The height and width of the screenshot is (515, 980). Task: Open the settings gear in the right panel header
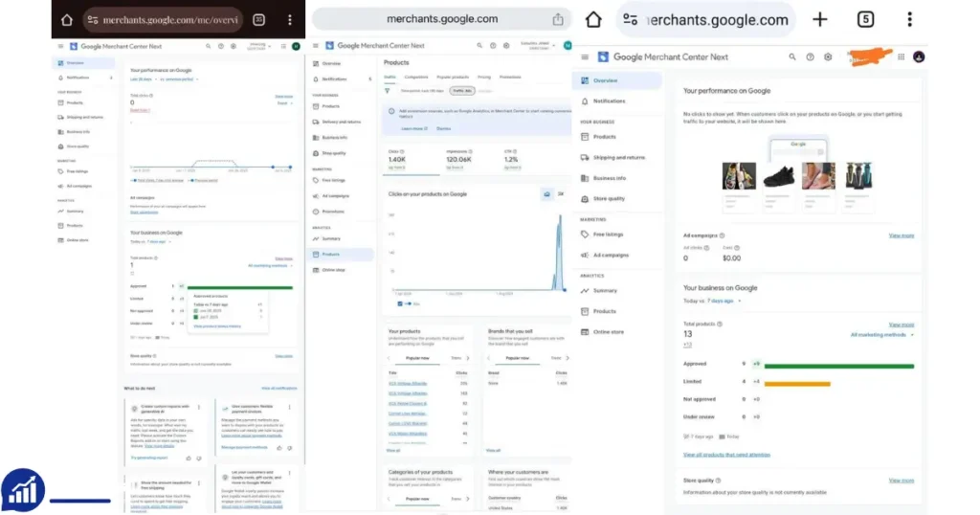click(828, 56)
